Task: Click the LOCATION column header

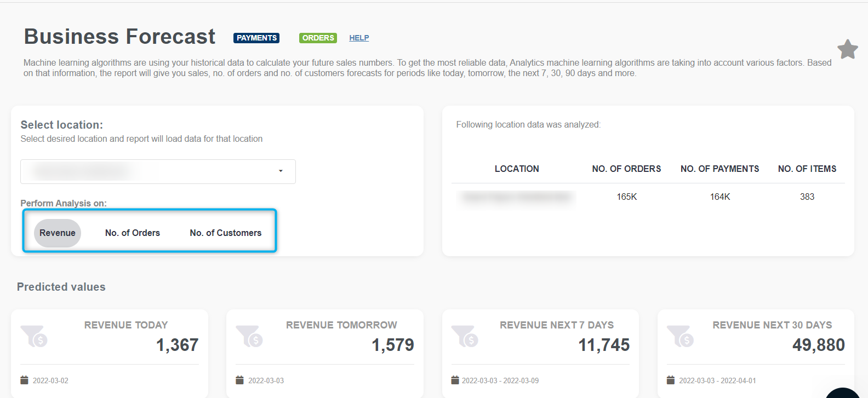Action: pyautogui.click(x=517, y=169)
